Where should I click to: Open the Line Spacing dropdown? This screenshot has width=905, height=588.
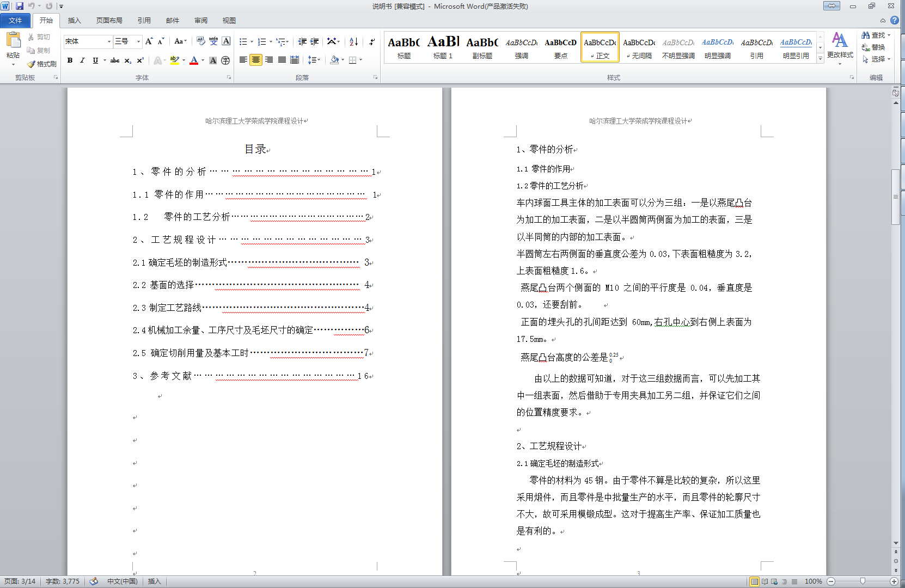[314, 60]
